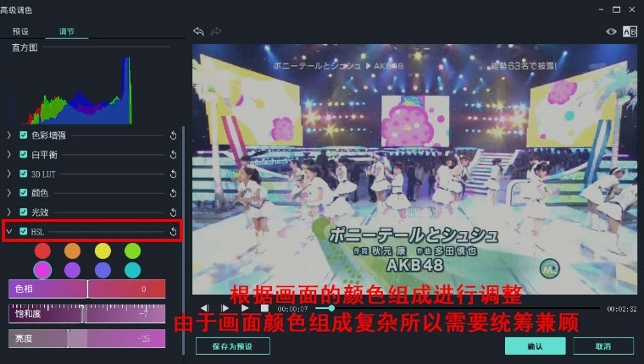Expand the 光效 section

coord(9,212)
